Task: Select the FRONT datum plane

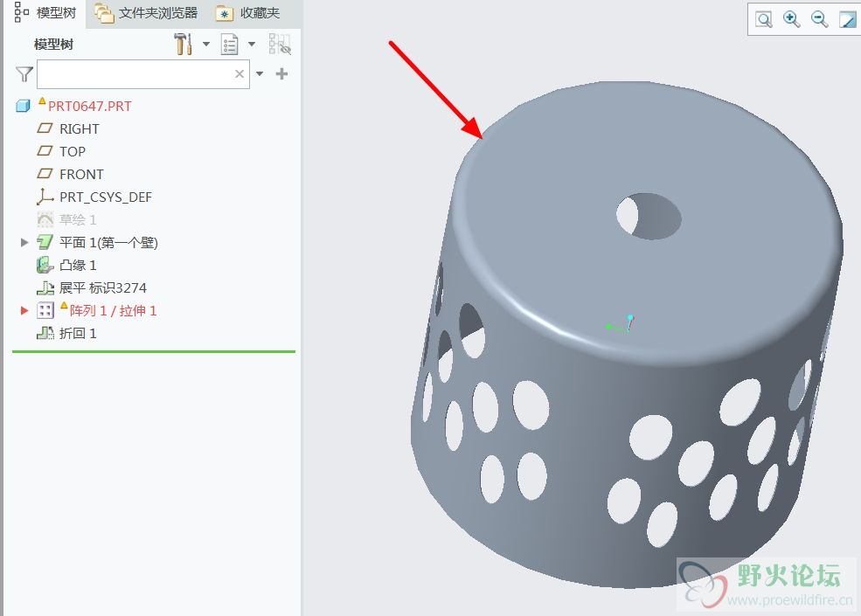Action: tap(81, 175)
